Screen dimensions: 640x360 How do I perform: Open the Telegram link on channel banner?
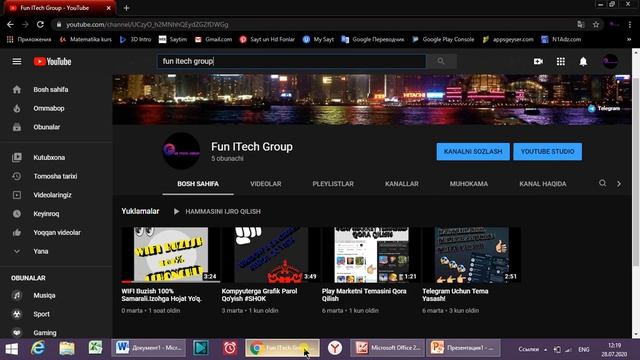click(x=604, y=108)
